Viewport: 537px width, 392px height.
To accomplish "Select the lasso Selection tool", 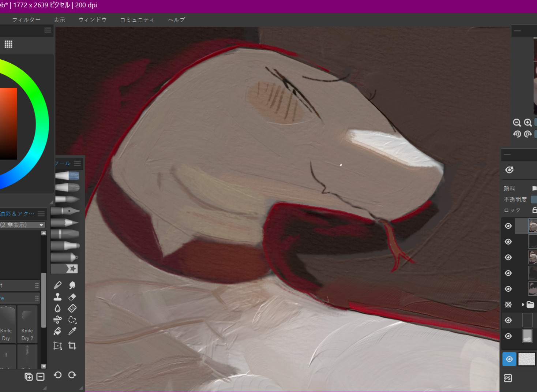I will [x=72, y=320].
